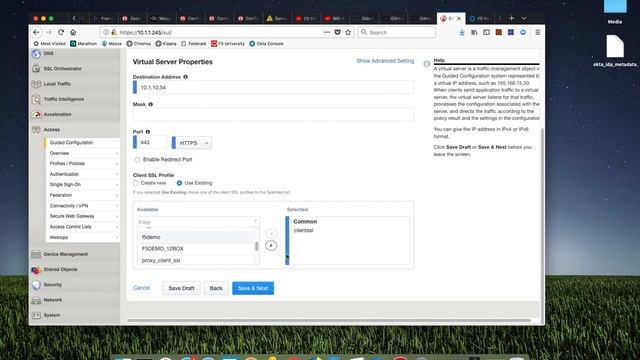Open the Shared Objects icon
Screen dimensions: 640x360
(36, 269)
